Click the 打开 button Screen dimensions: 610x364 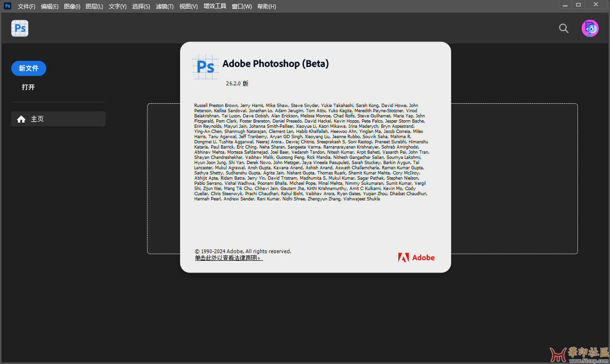click(28, 87)
